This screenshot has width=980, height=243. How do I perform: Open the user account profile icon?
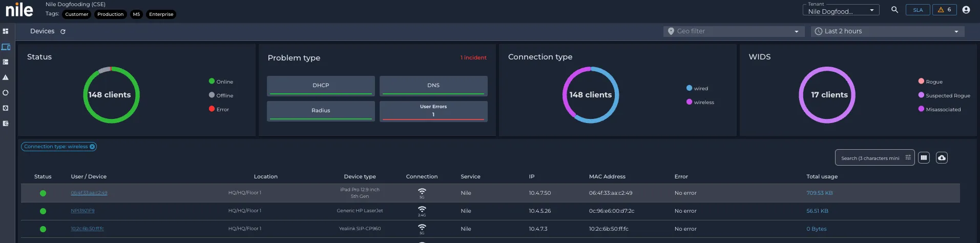[966, 10]
